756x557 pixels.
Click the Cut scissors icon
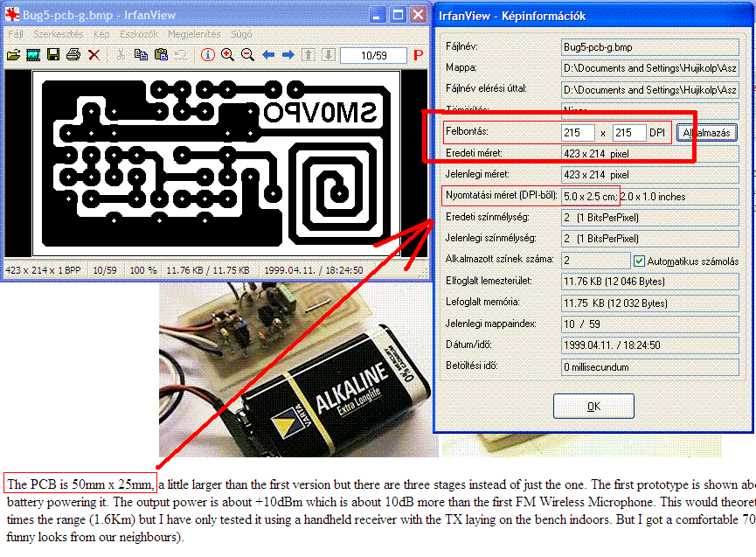click(x=121, y=54)
